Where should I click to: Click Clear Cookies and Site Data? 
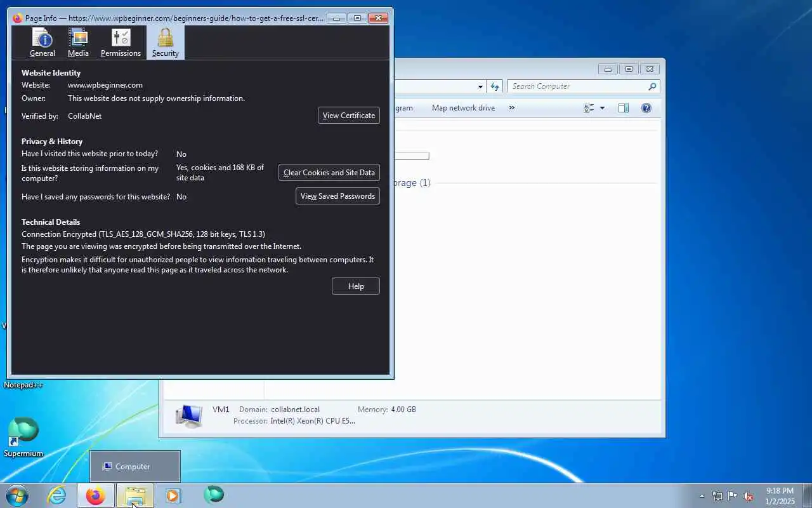pos(329,173)
